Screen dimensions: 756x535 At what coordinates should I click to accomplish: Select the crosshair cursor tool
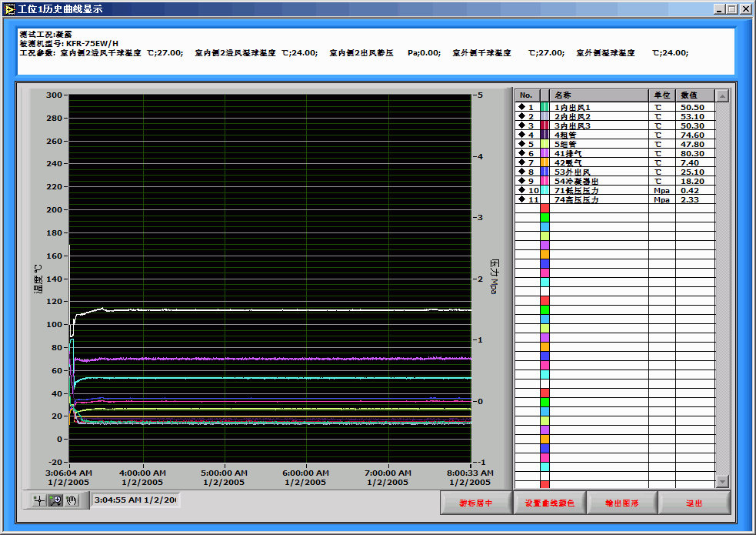coord(39,500)
